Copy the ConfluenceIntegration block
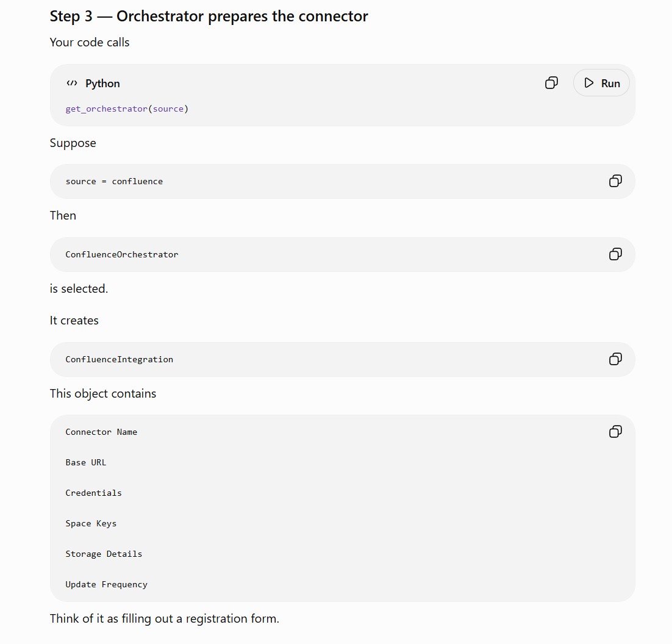This screenshot has width=672, height=644. pos(615,359)
